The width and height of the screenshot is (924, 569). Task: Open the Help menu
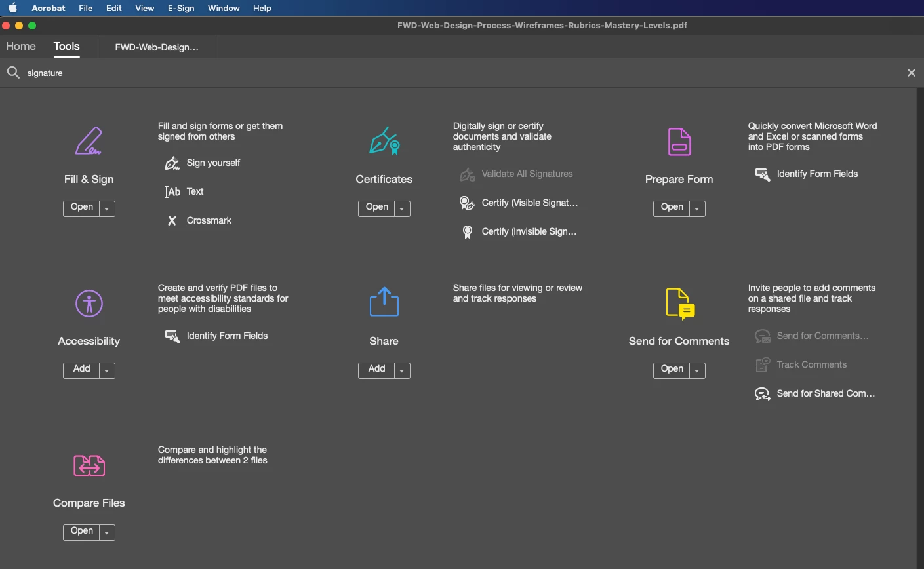[262, 8]
